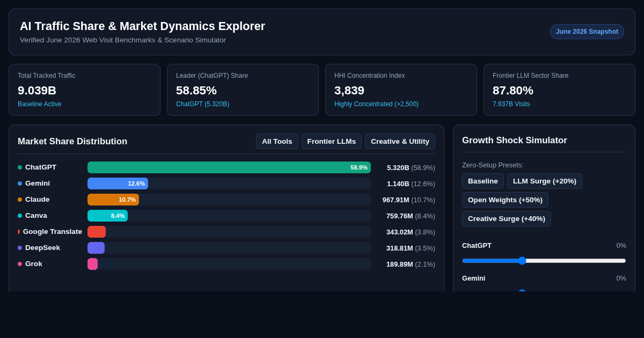Click the Market Share Distribution heading
Screen dimensions: 644x338
[x=72, y=142]
